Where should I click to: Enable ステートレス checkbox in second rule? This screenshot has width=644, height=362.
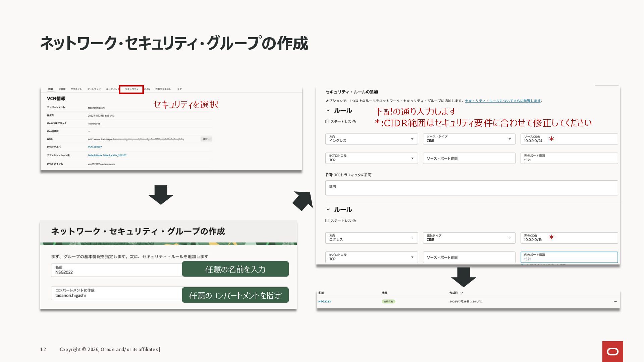[x=327, y=221]
